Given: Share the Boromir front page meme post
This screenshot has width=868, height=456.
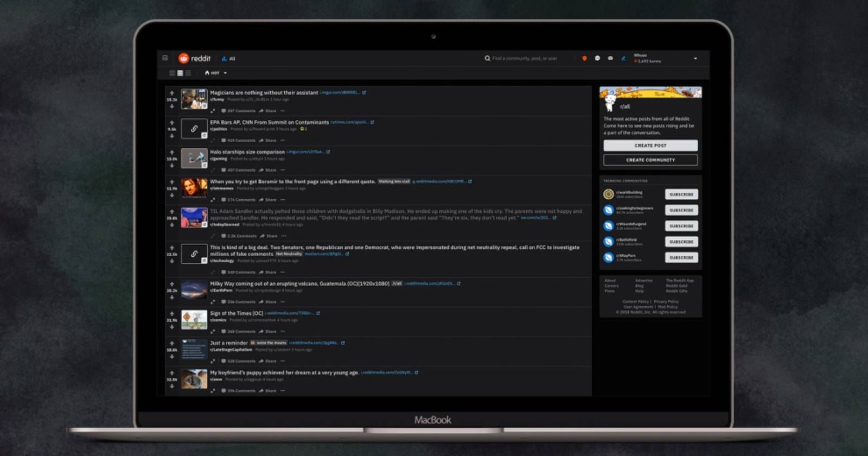Looking at the screenshot, I should [268, 200].
